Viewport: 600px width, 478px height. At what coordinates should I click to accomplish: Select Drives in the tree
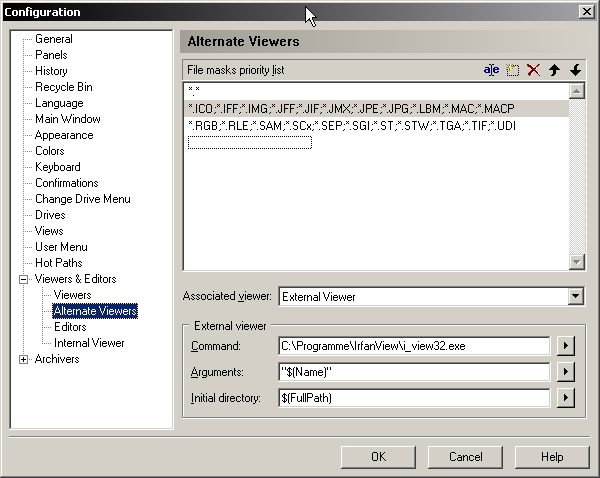tap(50, 215)
